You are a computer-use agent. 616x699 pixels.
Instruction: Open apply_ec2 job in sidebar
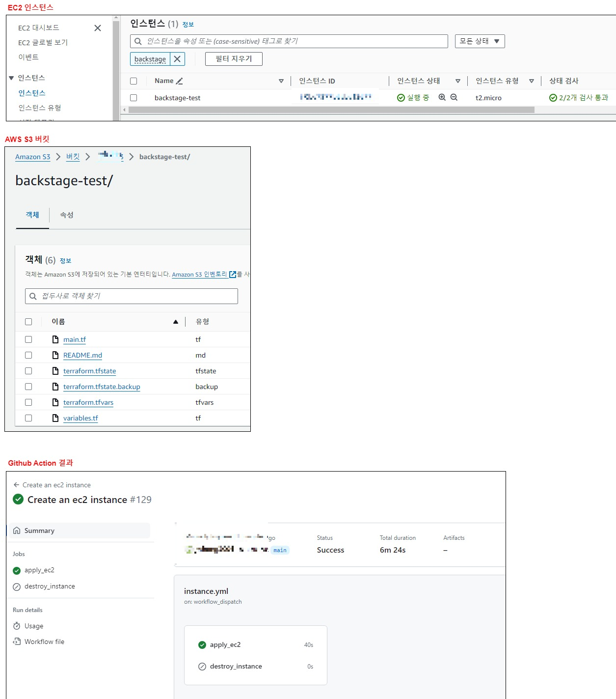tap(39, 570)
